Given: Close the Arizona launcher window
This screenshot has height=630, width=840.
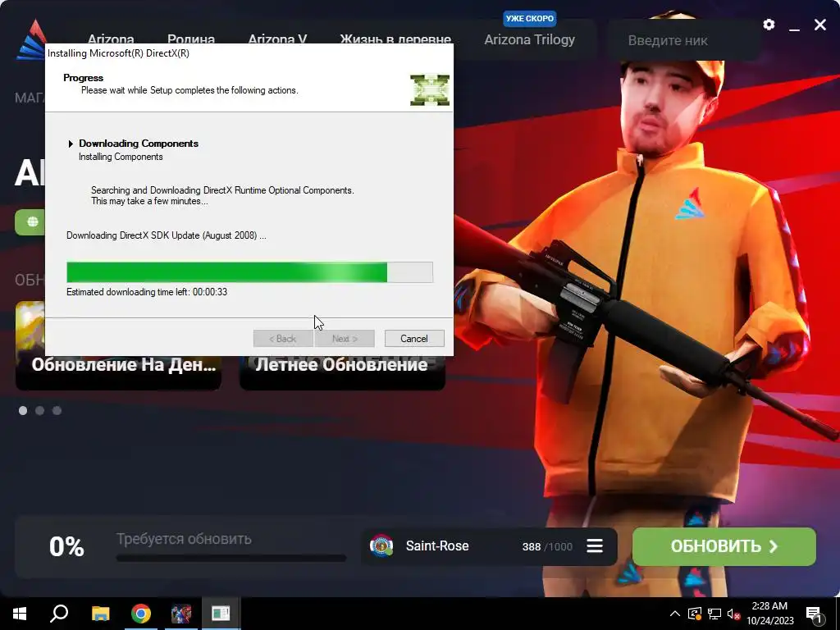Looking at the screenshot, I should point(820,25).
